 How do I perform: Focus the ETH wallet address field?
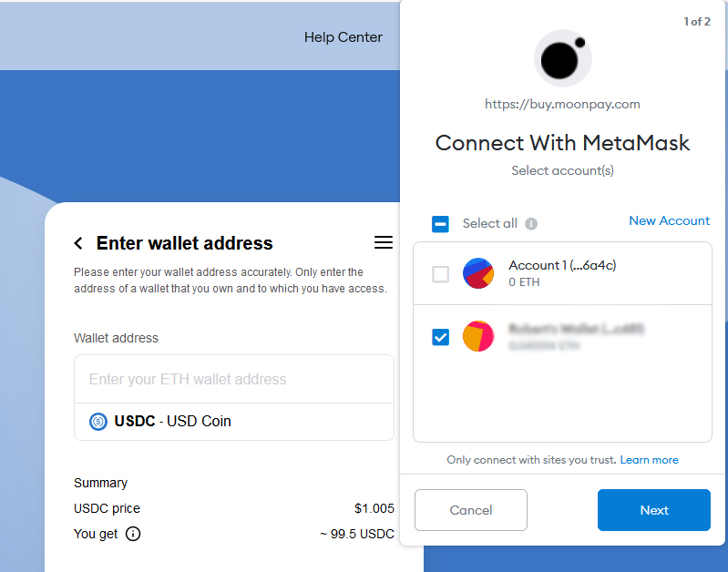[x=234, y=379]
